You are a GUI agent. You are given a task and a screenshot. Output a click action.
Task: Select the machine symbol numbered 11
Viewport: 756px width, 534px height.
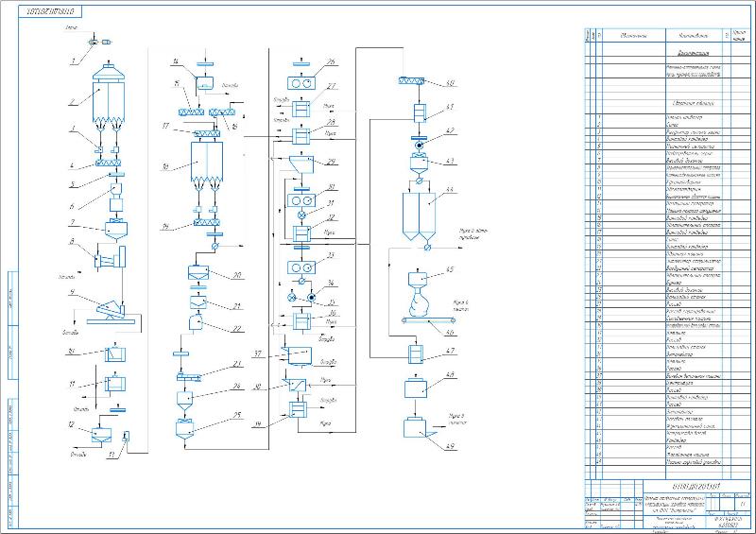pos(115,384)
